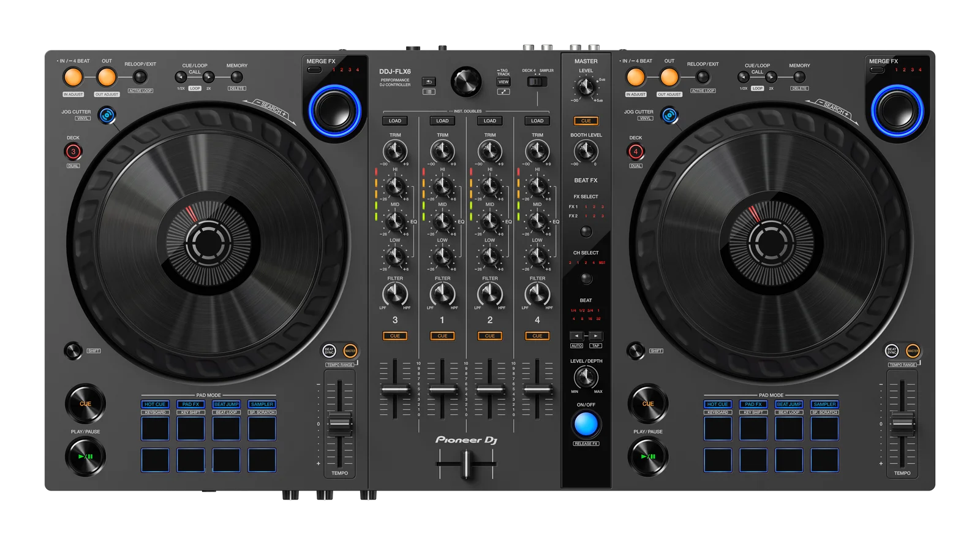980x545 pixels.
Task: Click the Beat FX LEVEL/DEPTH knob
Action: coord(586,377)
